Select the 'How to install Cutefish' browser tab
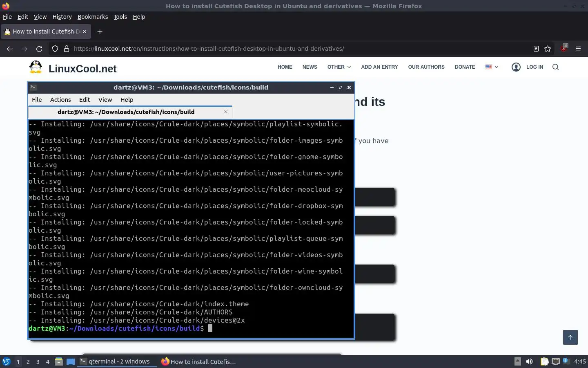 pos(46,31)
